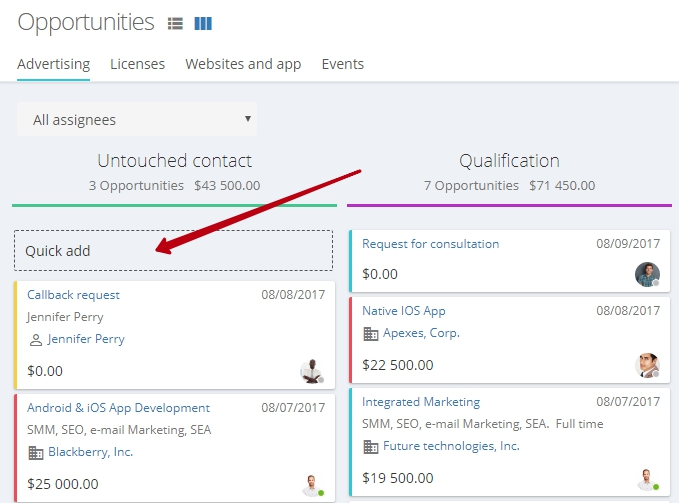Go to the Events tab

point(343,64)
